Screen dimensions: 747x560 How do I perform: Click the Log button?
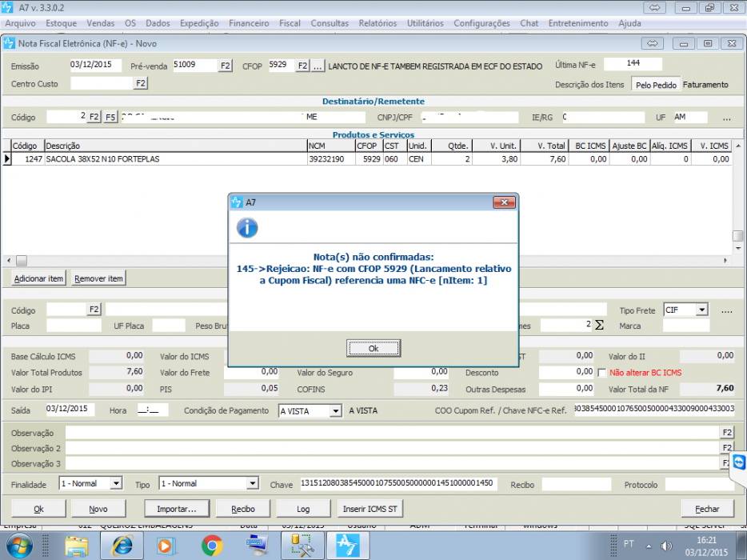[x=303, y=509]
